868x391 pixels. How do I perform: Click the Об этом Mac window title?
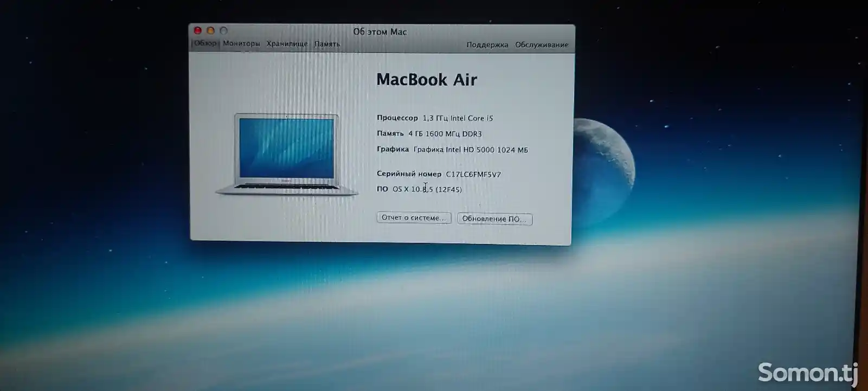point(380,32)
